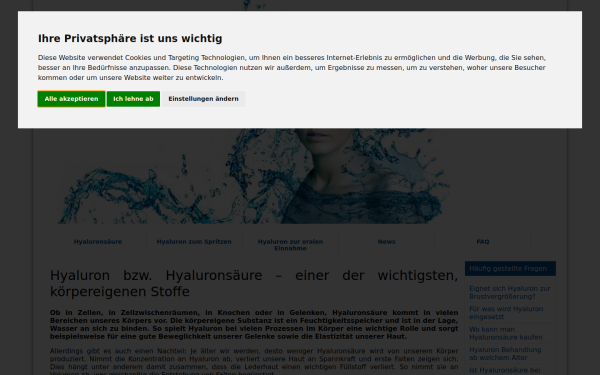
Task: Open link Eignet sich Hyaluron zur Brustvergrößerung?
Action: [x=510, y=293]
